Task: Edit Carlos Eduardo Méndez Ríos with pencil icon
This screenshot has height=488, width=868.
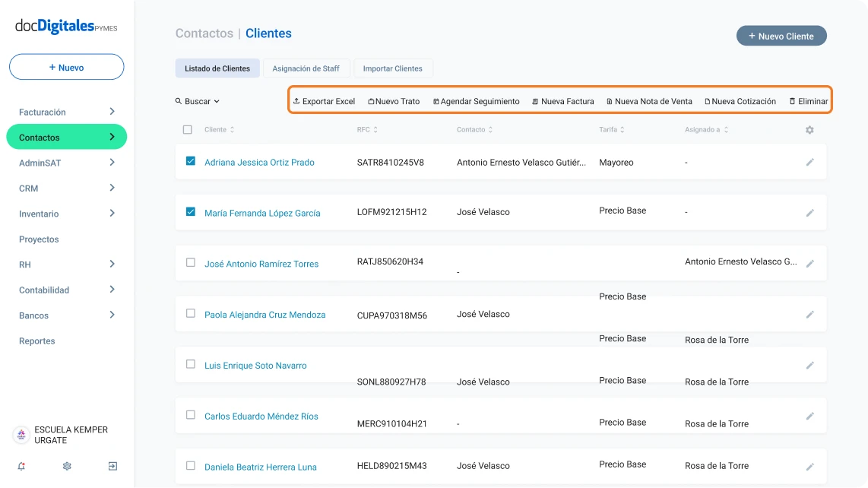Action: pos(810,417)
